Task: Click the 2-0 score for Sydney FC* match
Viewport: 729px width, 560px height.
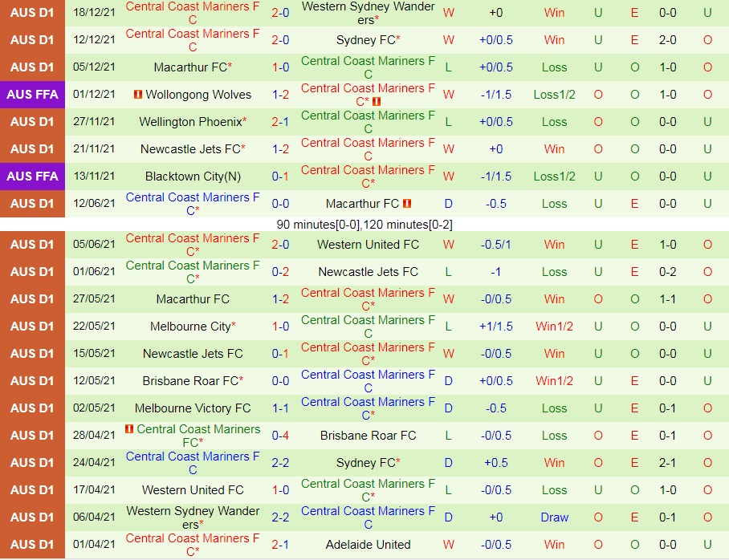Action: coord(280,40)
